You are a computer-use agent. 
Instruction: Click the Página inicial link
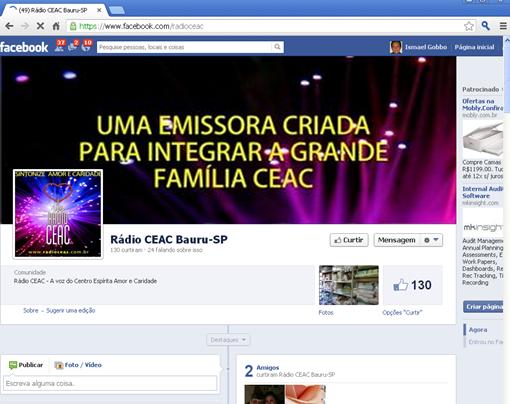[474, 47]
